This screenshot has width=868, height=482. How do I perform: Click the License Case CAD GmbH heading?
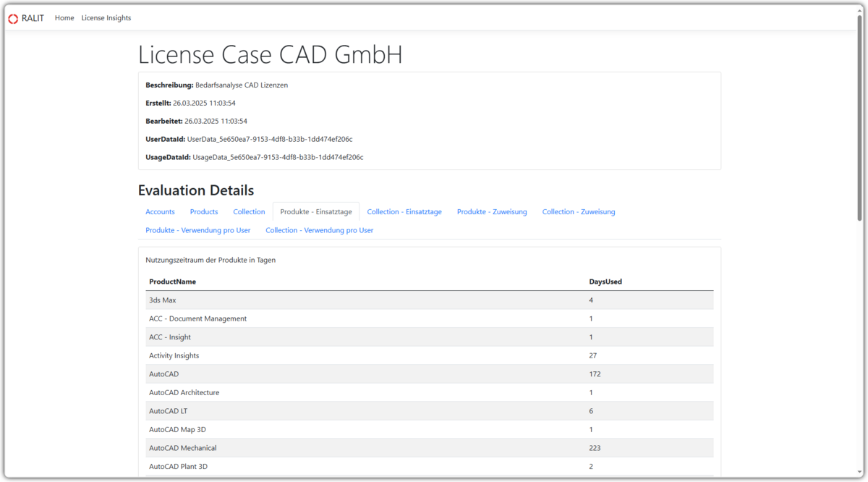click(x=271, y=54)
